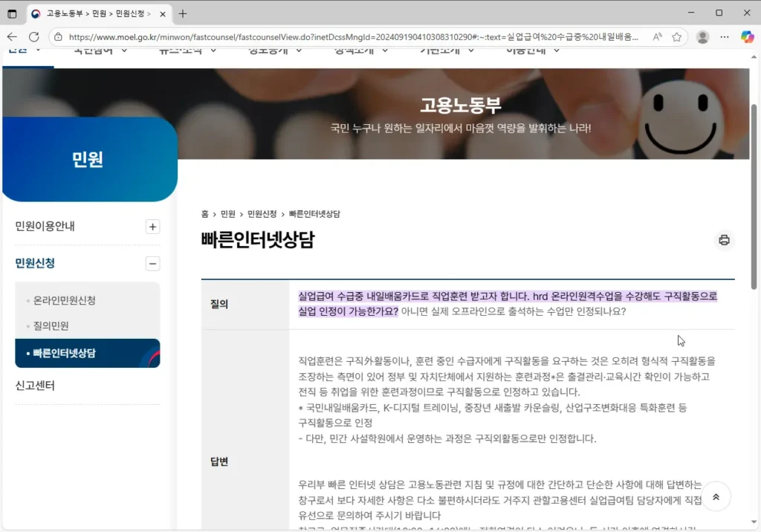Open the browser profile icon
Viewport: 761px width, 532px height.
[702, 37]
